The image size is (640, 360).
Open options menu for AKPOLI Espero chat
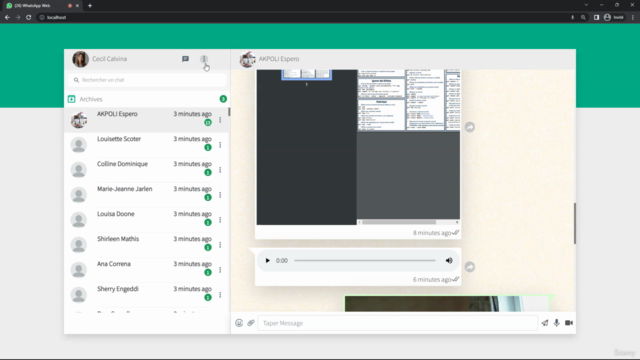(220, 120)
